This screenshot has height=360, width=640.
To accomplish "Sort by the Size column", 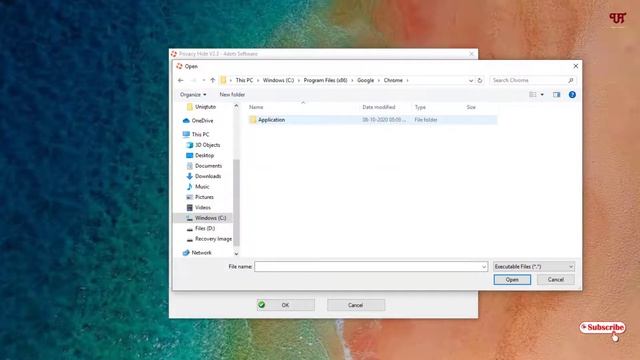I will (x=471, y=107).
